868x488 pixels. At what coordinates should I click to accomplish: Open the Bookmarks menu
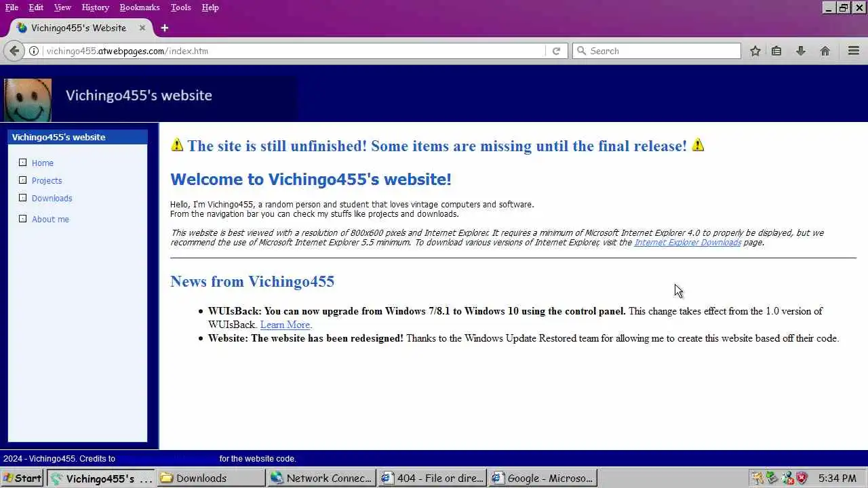click(140, 7)
